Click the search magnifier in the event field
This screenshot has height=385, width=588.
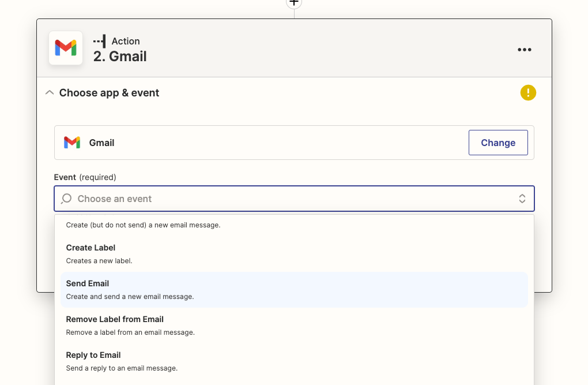coord(66,199)
